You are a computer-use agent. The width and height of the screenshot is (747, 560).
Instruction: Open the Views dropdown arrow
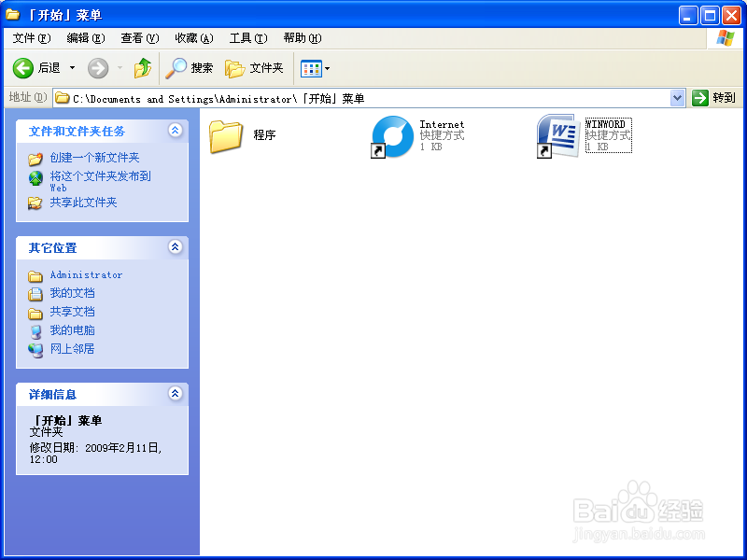coord(328,68)
